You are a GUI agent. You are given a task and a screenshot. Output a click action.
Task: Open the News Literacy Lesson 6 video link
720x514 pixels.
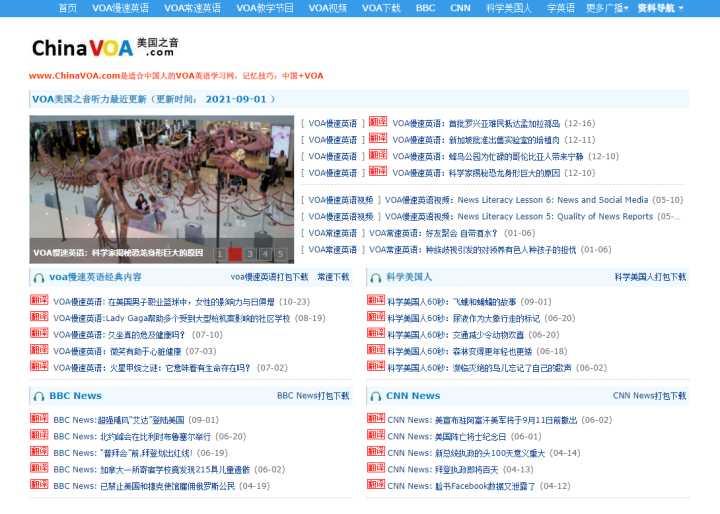(534, 200)
